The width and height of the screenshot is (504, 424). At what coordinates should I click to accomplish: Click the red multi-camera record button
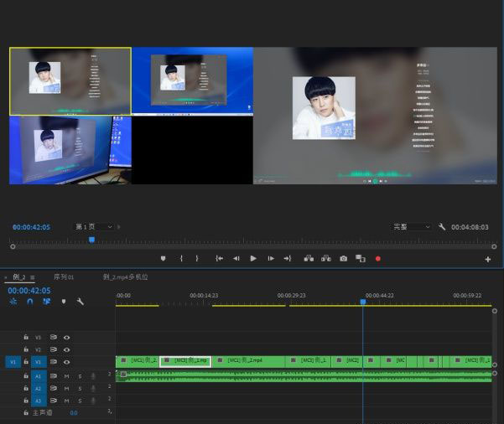pos(377,259)
